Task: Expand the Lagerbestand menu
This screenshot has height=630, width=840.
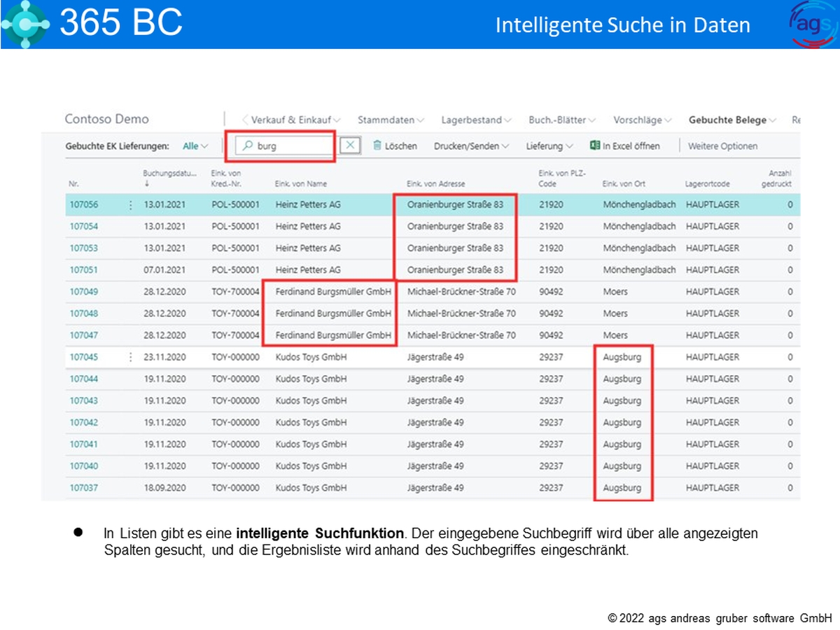Action: [x=476, y=120]
